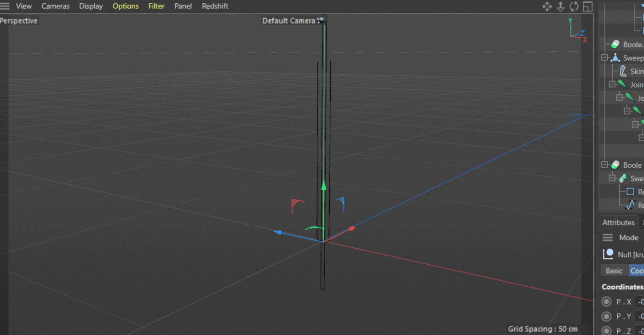644x335 pixels.
Task: Click the Mode menu in Attributes
Action: tap(628, 238)
